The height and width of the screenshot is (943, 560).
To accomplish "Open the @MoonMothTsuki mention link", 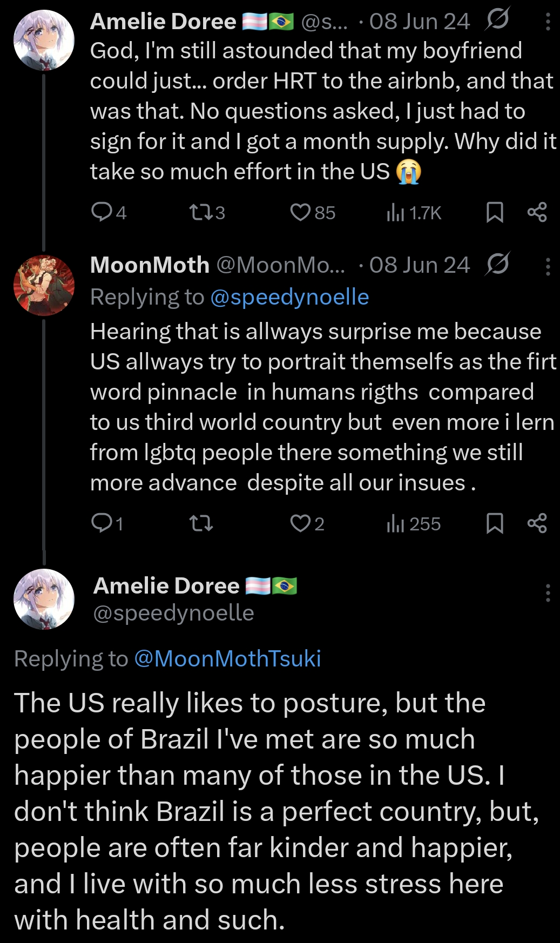I will tap(227, 658).
